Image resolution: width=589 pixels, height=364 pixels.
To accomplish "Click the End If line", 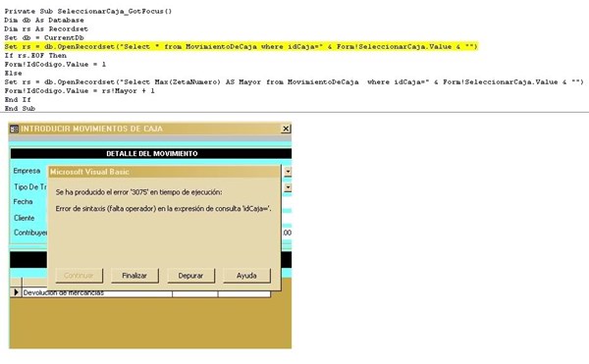I will pos(18,99).
